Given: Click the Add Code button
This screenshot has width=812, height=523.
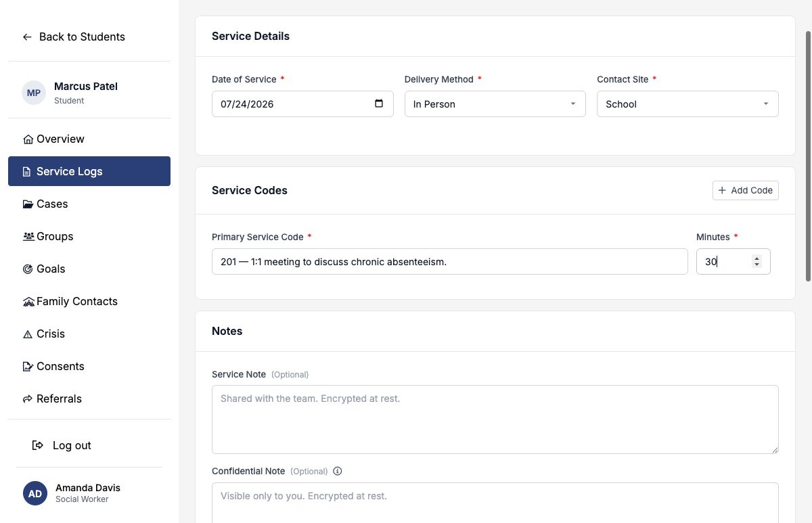Looking at the screenshot, I should click(746, 190).
